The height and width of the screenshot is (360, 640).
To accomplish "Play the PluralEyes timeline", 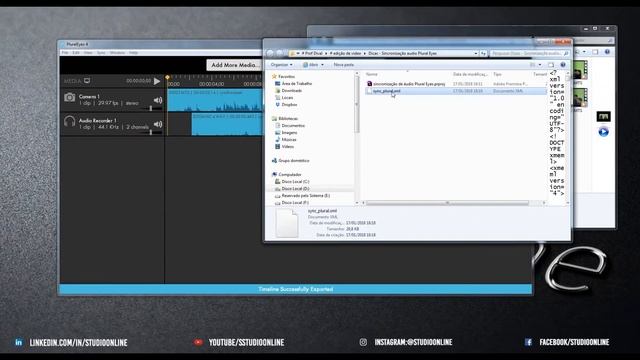I will (157, 81).
